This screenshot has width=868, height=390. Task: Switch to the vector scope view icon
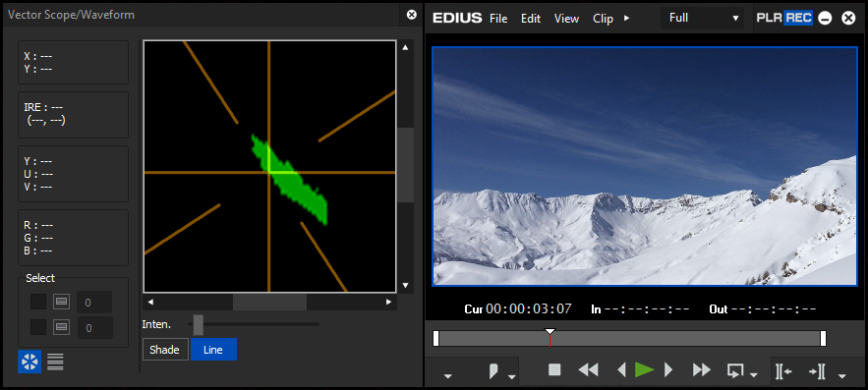pyautogui.click(x=29, y=362)
